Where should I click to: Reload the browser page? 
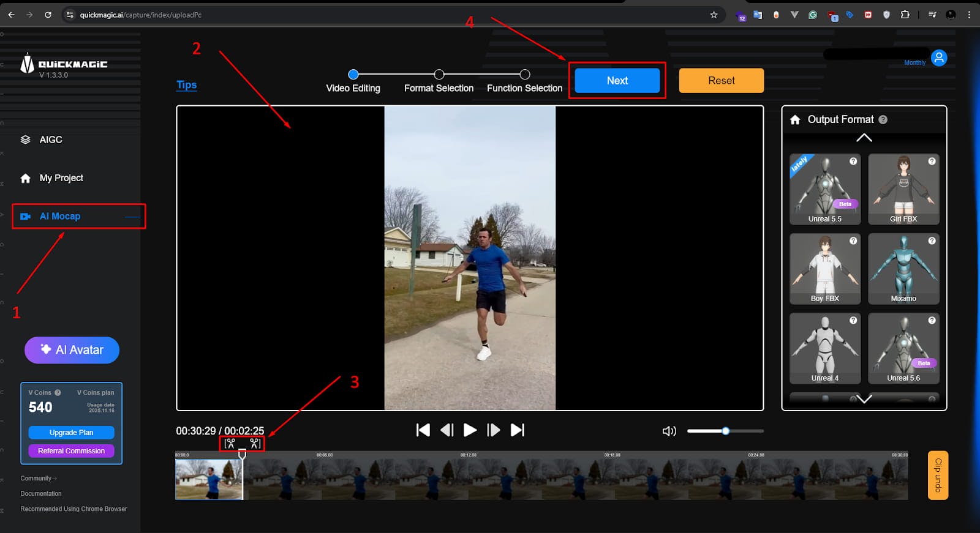pos(48,15)
